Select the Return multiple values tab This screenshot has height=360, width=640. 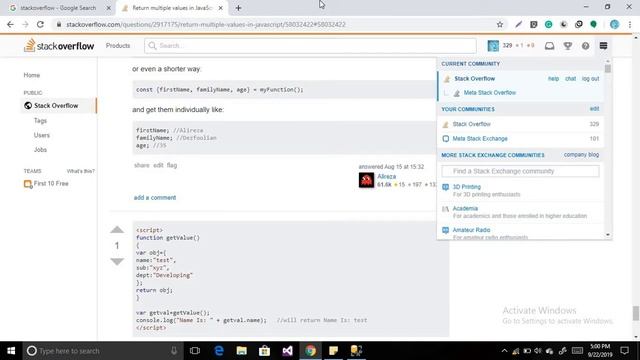coord(172,8)
